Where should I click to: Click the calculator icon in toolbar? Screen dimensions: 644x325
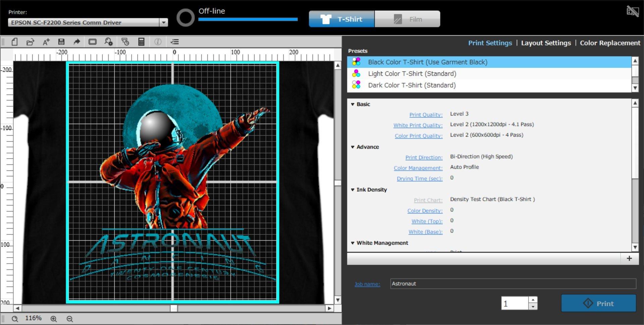(x=141, y=42)
